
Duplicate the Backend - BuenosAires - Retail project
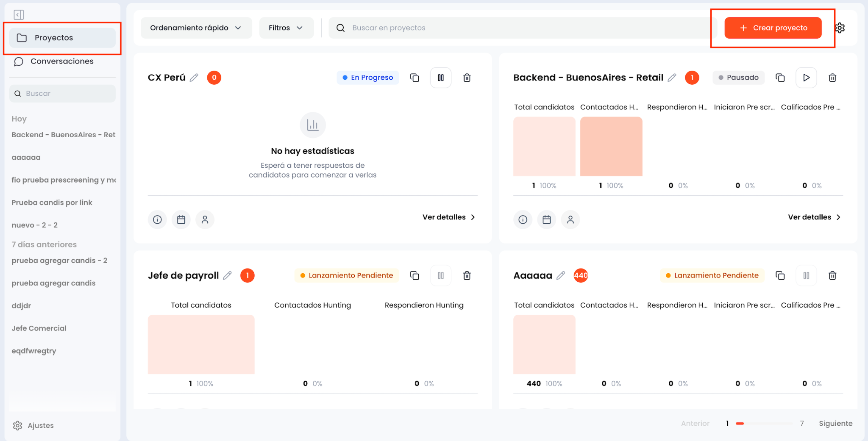[780, 78]
